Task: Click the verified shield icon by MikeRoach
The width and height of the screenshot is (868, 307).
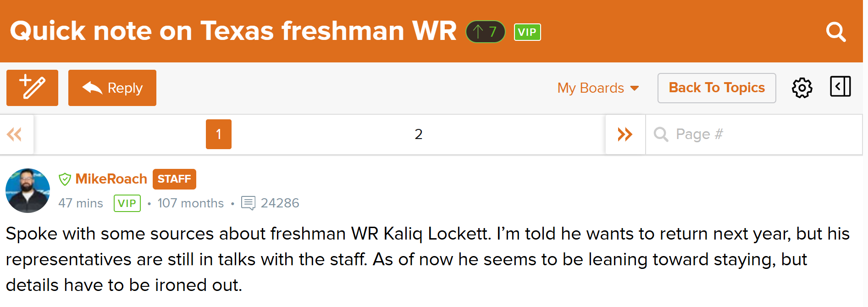Action: point(65,179)
